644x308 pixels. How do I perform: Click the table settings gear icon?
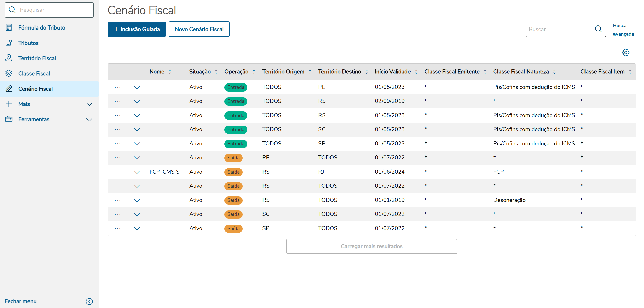tap(625, 53)
